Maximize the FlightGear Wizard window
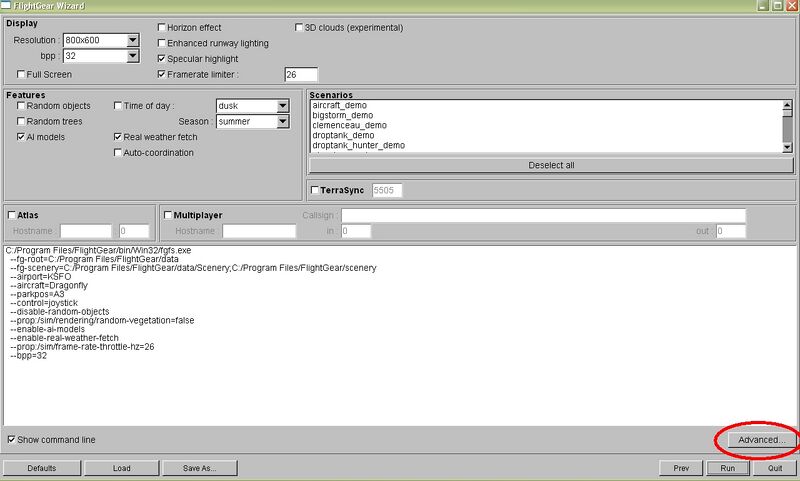The height and width of the screenshot is (481, 800). point(777,6)
